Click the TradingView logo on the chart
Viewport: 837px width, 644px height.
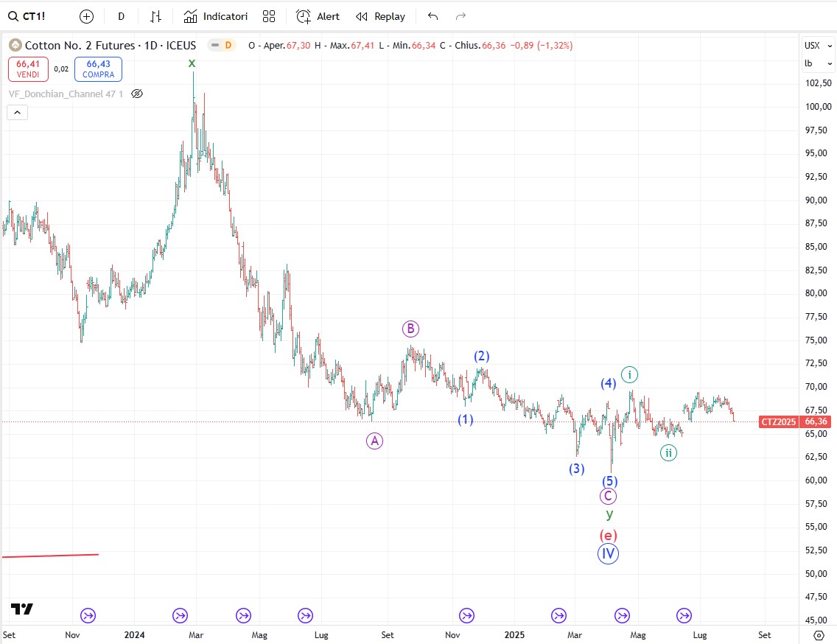[x=22, y=609]
